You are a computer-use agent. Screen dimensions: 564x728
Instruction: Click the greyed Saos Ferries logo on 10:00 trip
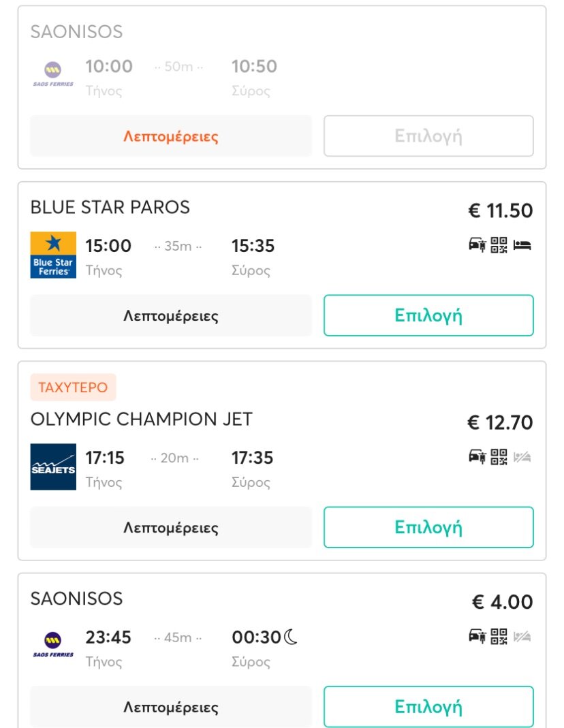tap(53, 74)
